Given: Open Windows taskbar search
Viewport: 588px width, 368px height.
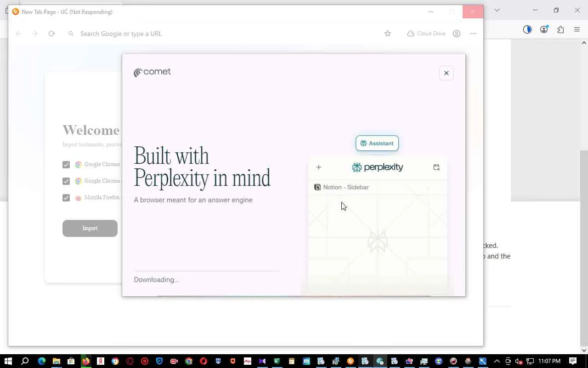Looking at the screenshot, I should click(25, 361).
